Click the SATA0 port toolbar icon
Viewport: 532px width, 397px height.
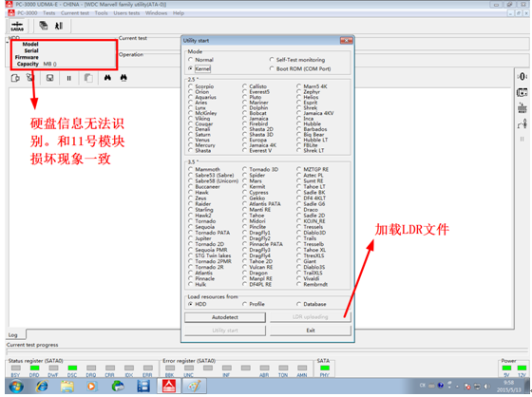pyautogui.click(x=17, y=27)
